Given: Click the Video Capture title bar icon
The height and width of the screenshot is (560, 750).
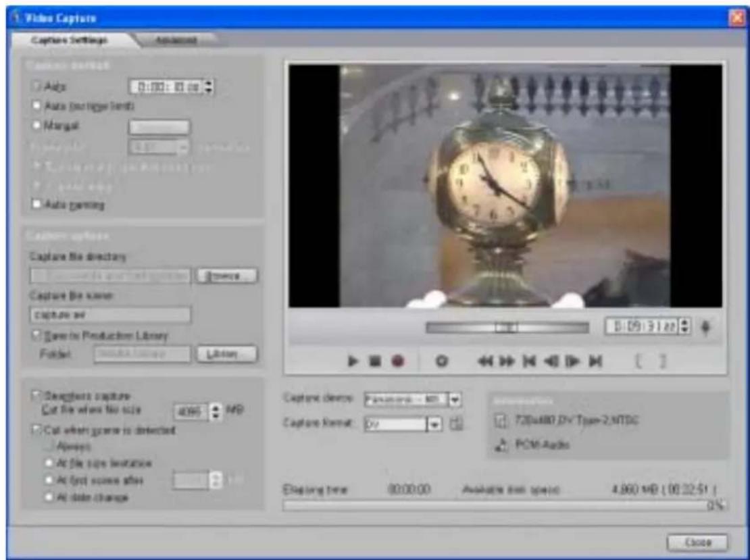Looking at the screenshot, I should [x=16, y=18].
